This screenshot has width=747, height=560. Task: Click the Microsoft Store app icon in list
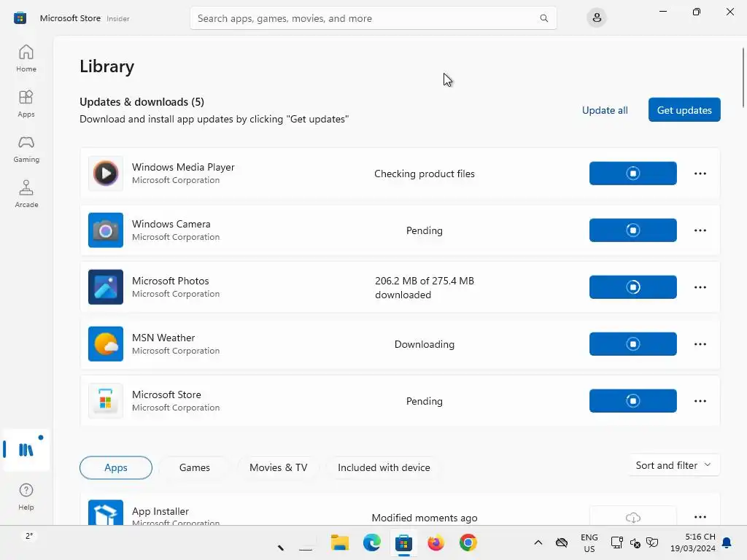(x=106, y=401)
